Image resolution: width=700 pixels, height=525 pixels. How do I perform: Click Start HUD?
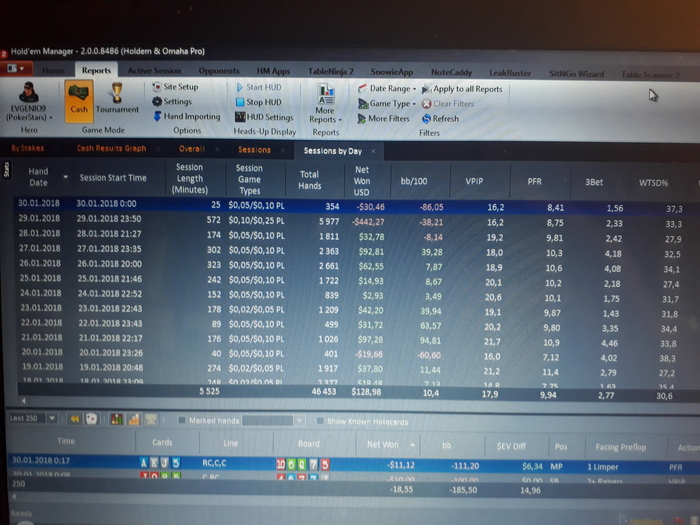[x=259, y=87]
